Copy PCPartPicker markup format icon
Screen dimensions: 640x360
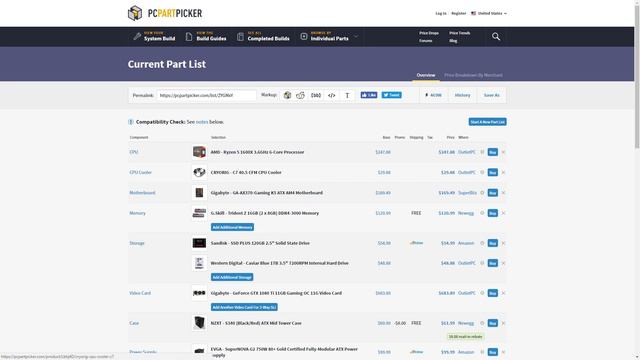tap(287, 95)
